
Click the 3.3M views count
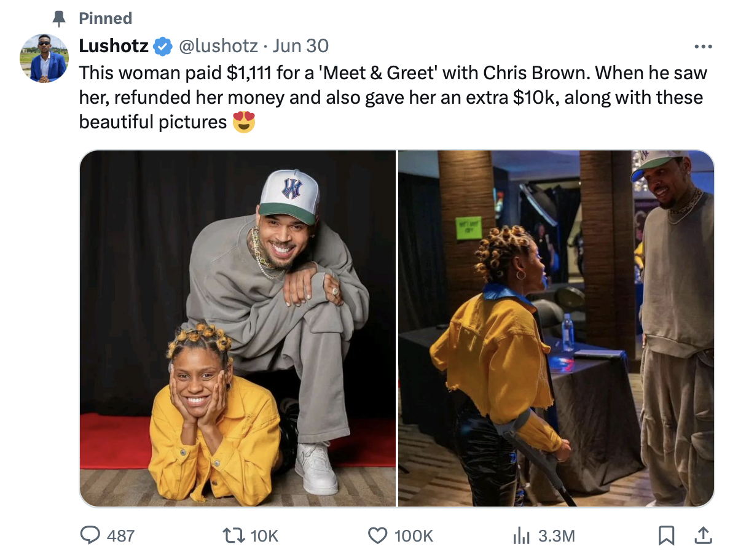pyautogui.click(x=557, y=536)
